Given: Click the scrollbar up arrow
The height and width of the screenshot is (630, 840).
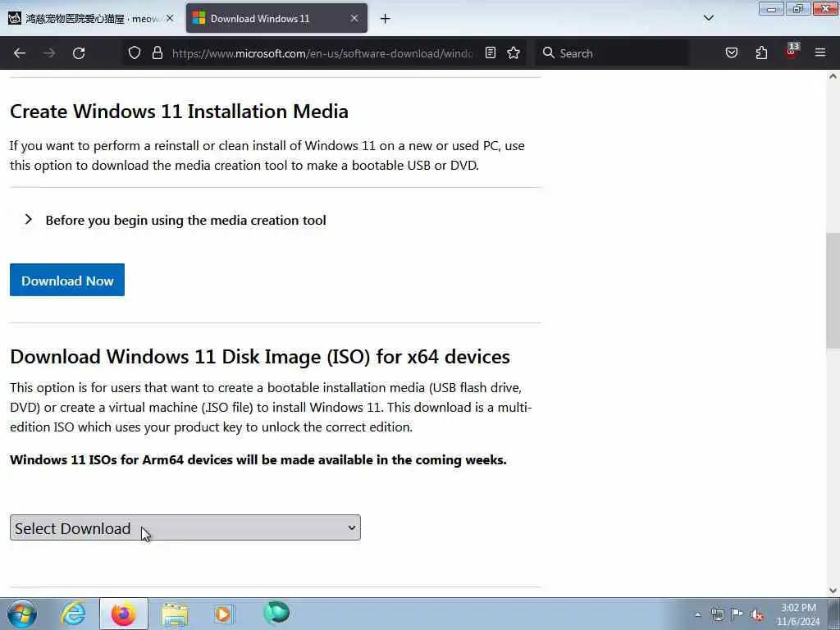Looking at the screenshot, I should tap(833, 76).
